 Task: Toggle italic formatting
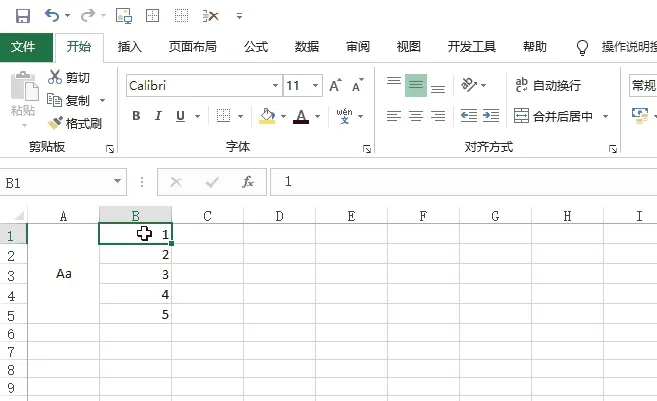(x=158, y=116)
